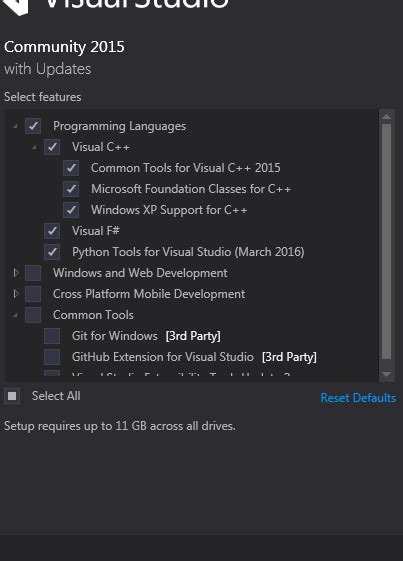Check Windows and Web Development checkbox
The image size is (403, 561).
(33, 273)
